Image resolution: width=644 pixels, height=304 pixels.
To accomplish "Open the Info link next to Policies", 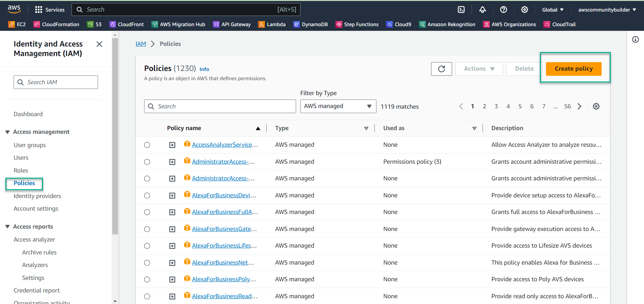I will tap(204, 69).
